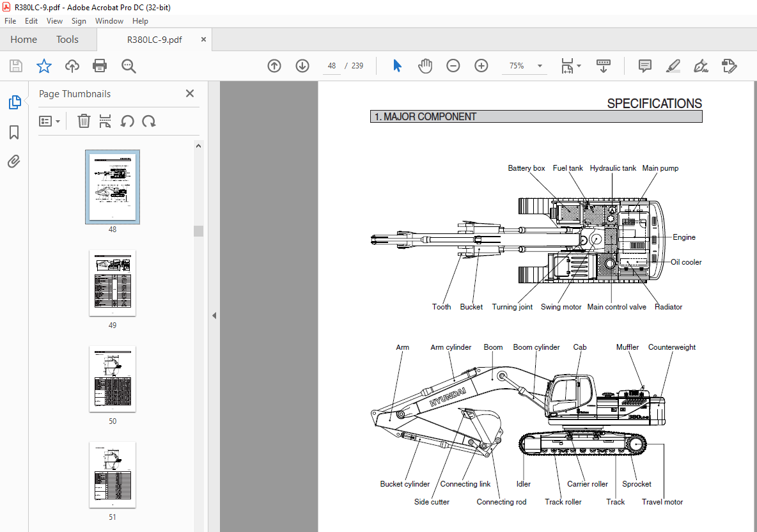Open the File menu
Image resolution: width=757 pixels, height=532 pixels.
coord(10,20)
